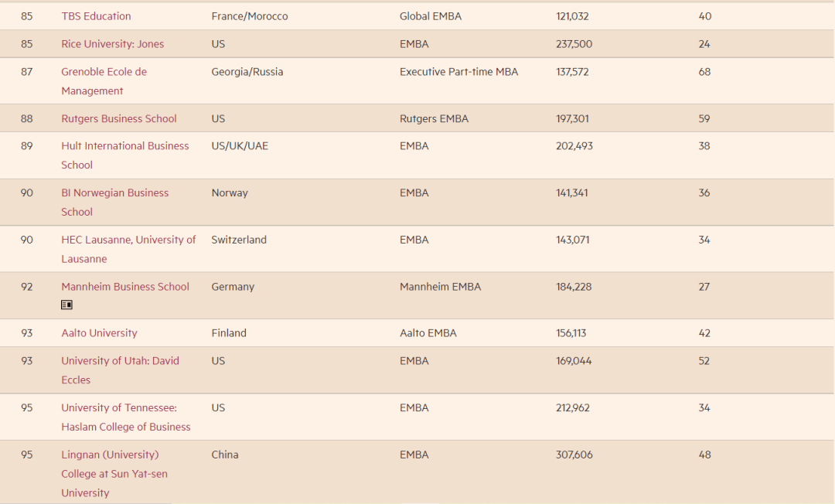The height and width of the screenshot is (504, 835).
Task: Click the Executive Part-time MBA programme cell
Action: 458,72
